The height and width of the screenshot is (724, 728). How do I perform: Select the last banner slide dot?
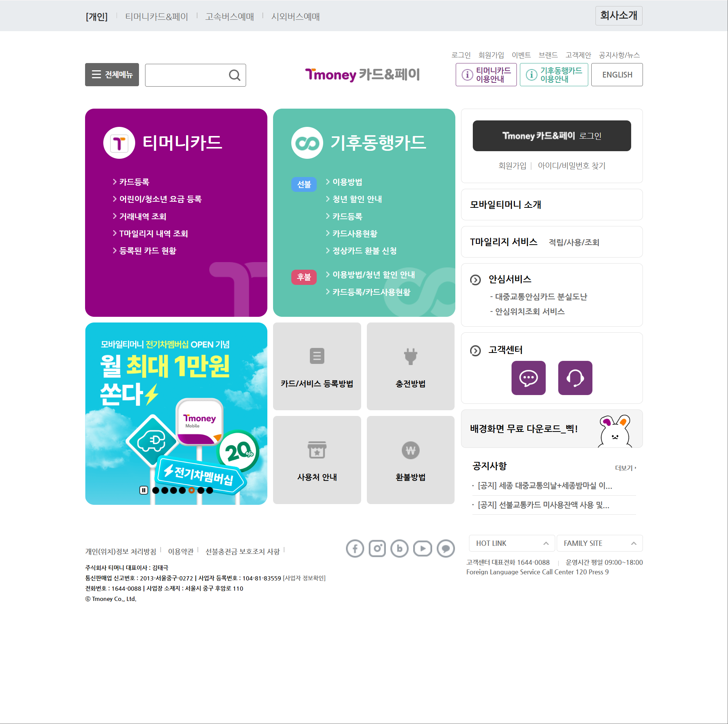[210, 490]
